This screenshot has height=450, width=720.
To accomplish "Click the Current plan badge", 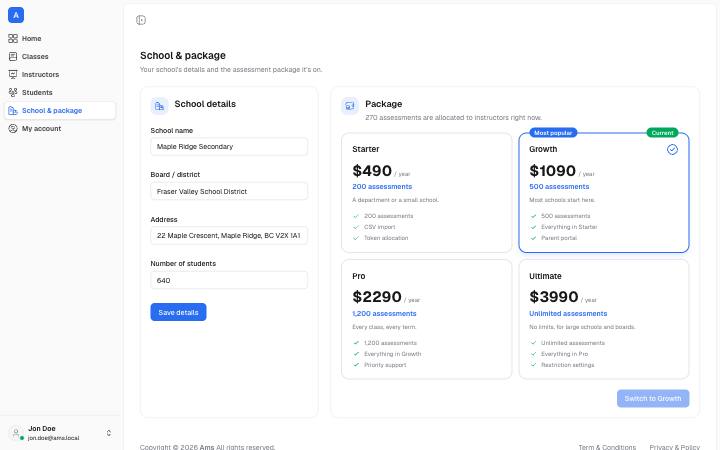I will coord(662,133).
